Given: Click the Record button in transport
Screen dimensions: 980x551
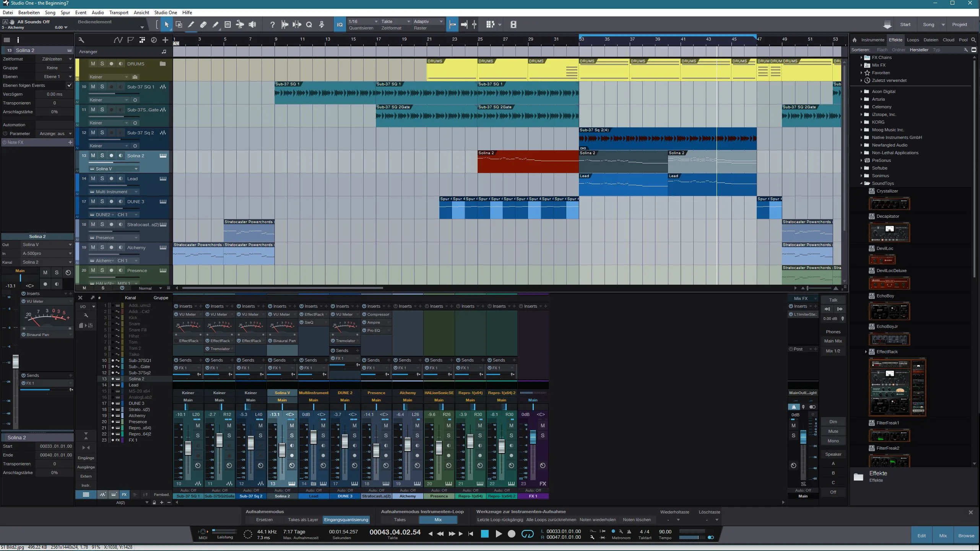Looking at the screenshot, I should pos(512,534).
